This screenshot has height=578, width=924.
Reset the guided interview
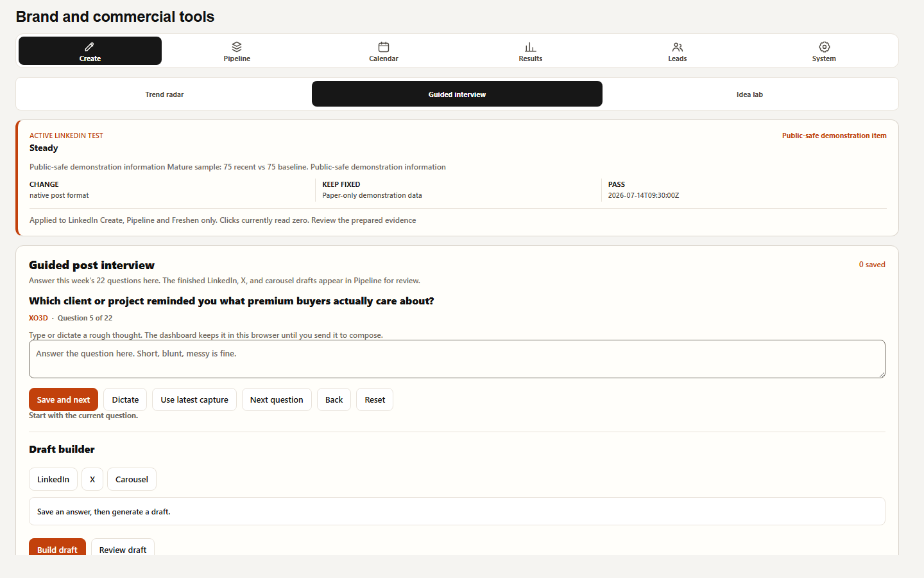click(x=375, y=399)
